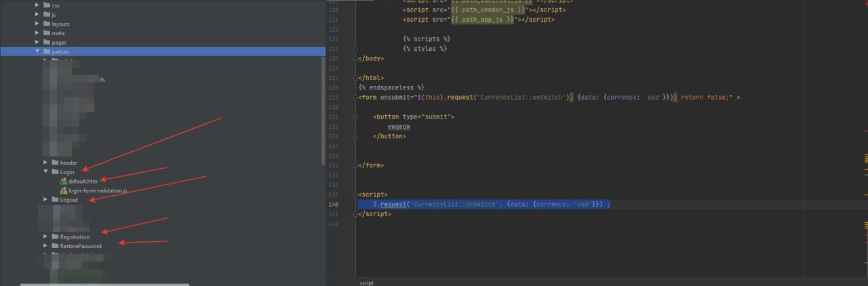The width and height of the screenshot is (868, 286).
Task: Fold the </body> tag at line 125
Action: tap(355, 58)
